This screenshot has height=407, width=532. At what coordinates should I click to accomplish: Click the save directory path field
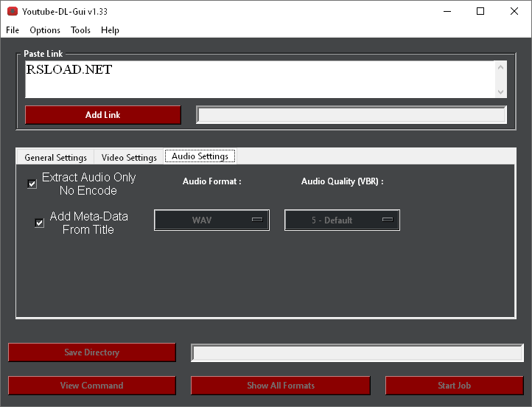pos(357,352)
